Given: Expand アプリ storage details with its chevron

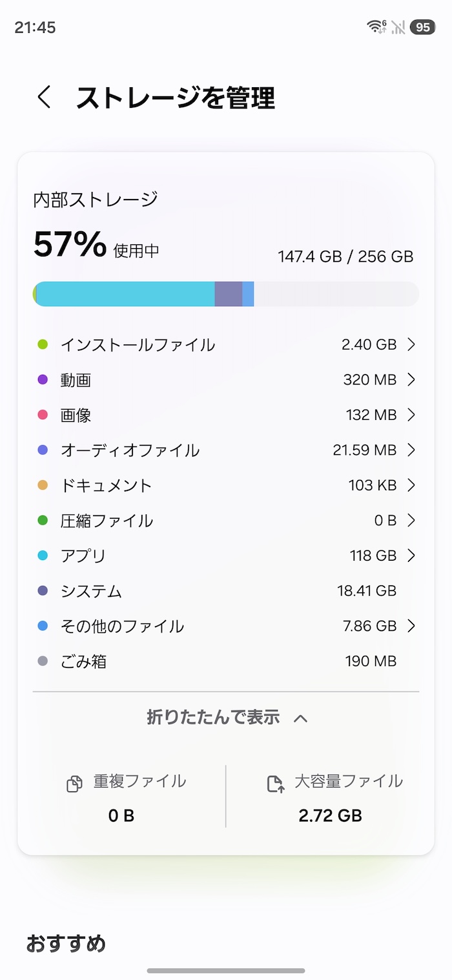Looking at the screenshot, I should click(x=412, y=556).
